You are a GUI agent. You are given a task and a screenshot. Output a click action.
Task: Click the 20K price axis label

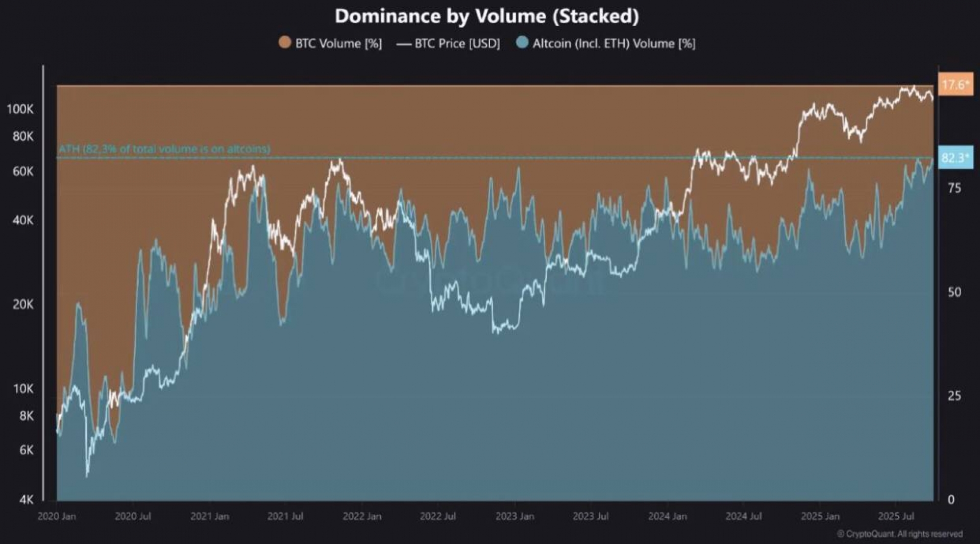click(23, 304)
